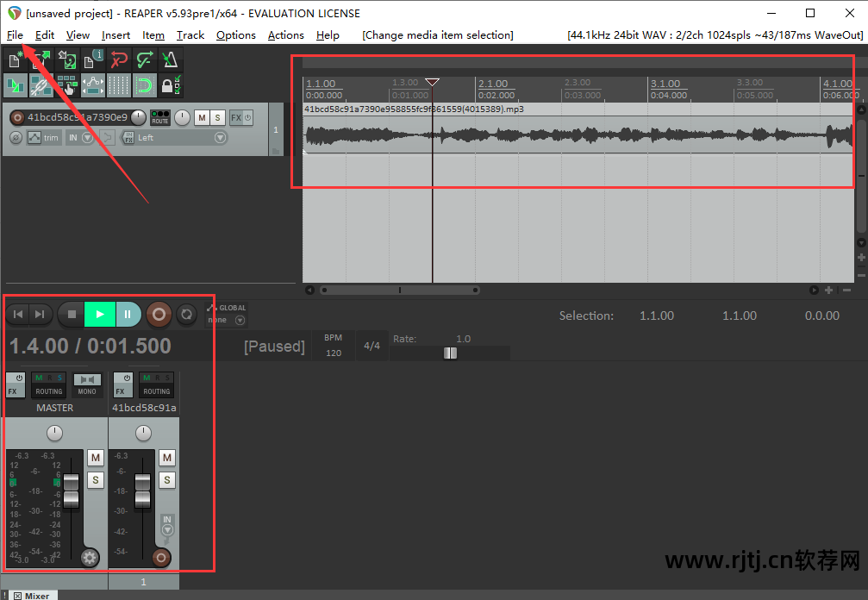The width and height of the screenshot is (868, 600).
Task: Click the playback Rate slider
Action: click(x=449, y=353)
